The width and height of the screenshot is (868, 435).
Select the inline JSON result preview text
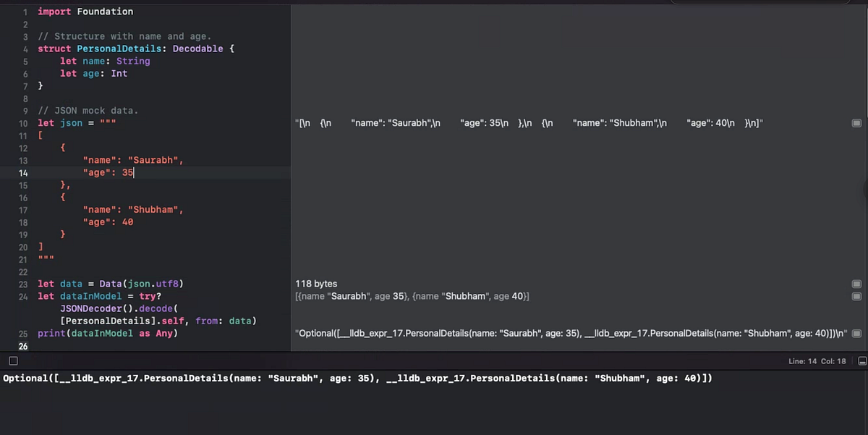click(x=528, y=123)
